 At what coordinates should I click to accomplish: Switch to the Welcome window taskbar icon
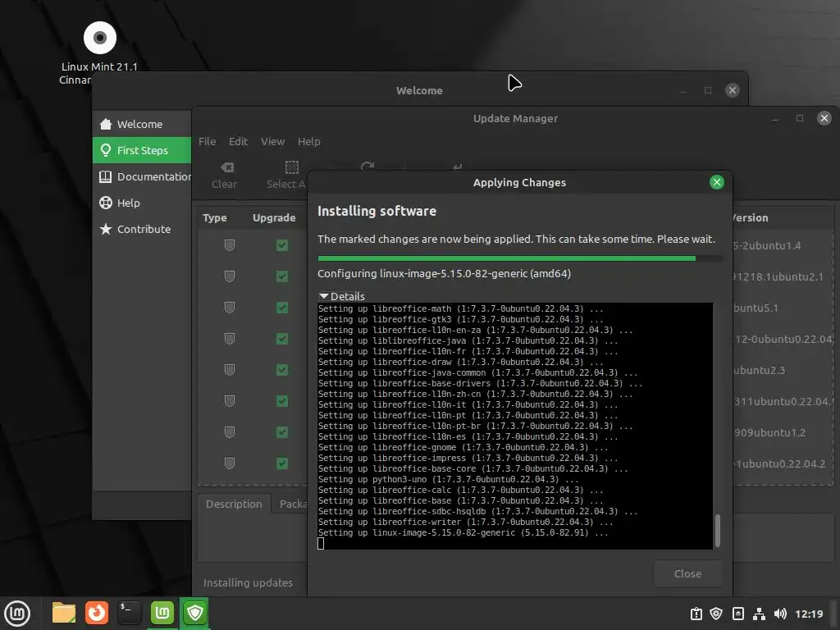coord(162,613)
